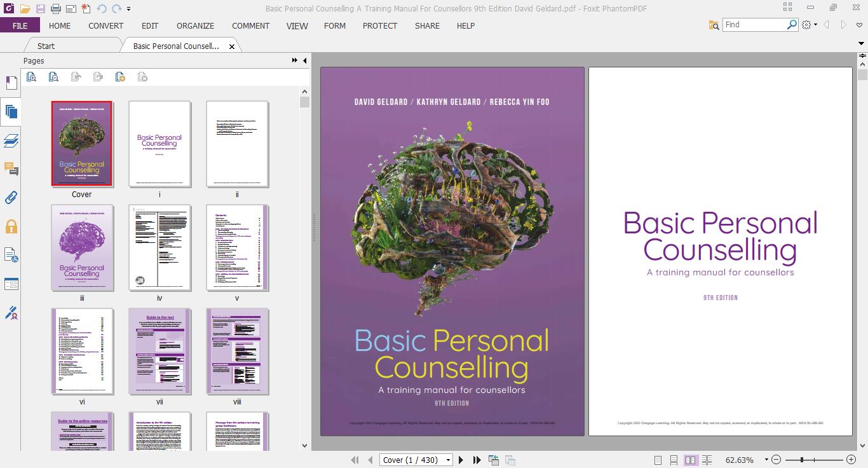The image size is (868, 468).
Task: Close the Basic Personal Counselling document tab
Action: (x=231, y=46)
